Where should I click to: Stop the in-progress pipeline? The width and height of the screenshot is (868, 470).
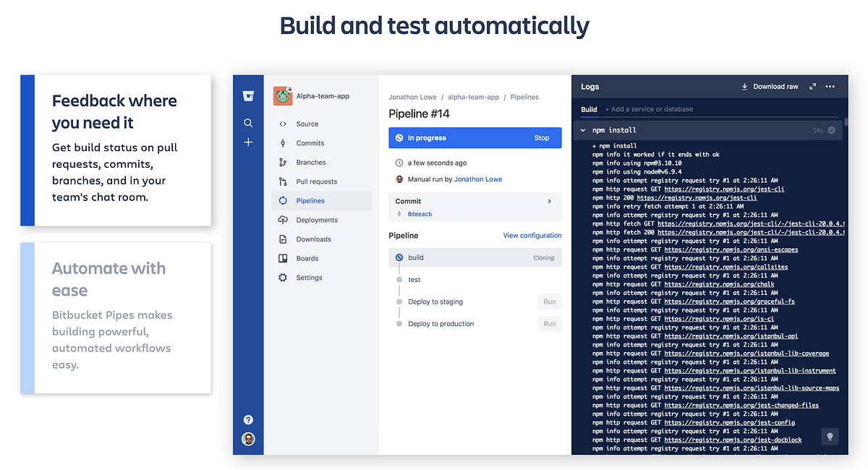[541, 137]
